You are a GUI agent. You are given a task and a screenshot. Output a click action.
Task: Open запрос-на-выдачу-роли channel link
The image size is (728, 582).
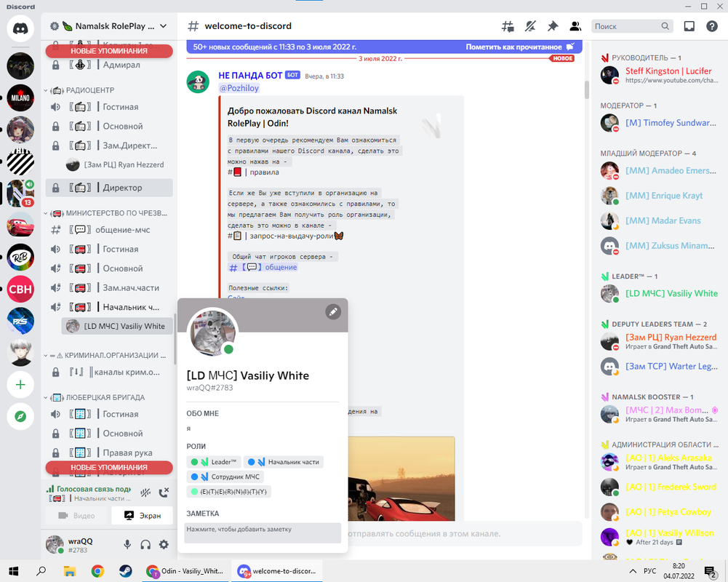[285, 236]
